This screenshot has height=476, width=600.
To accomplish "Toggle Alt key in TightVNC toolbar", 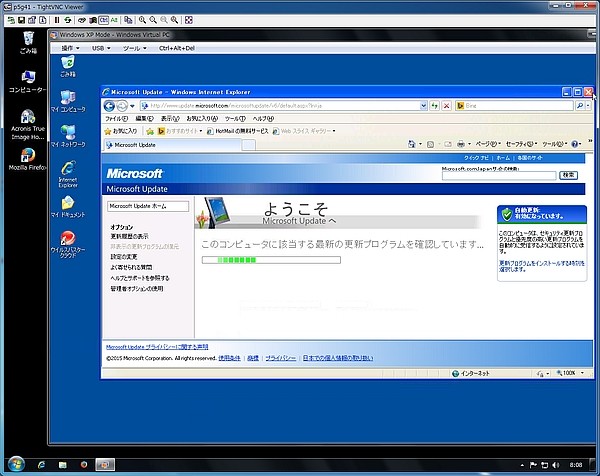I will click(x=114, y=20).
